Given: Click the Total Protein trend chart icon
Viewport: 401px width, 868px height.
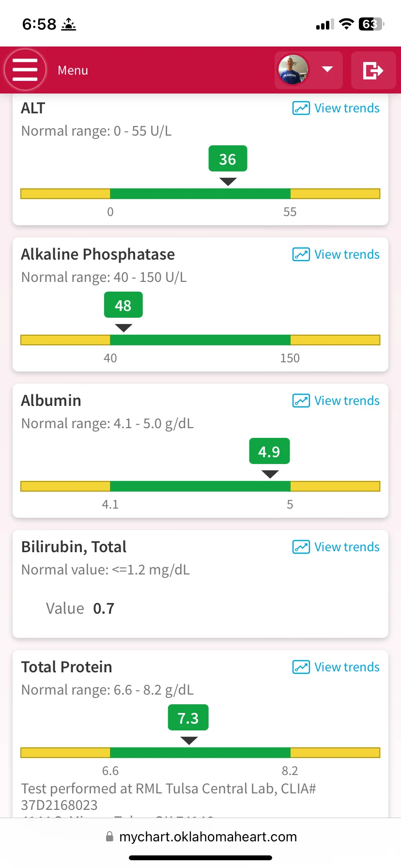Looking at the screenshot, I should pyautogui.click(x=301, y=667).
